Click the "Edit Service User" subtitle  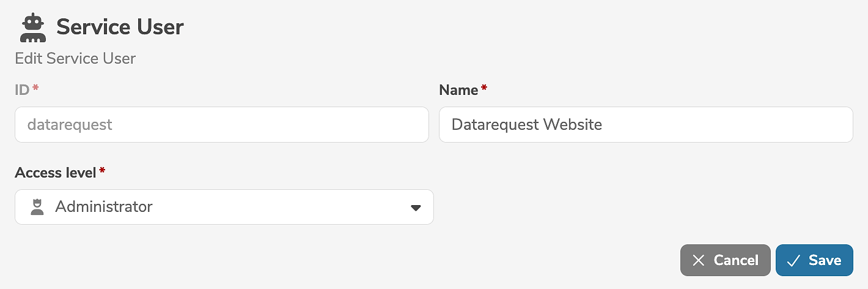pos(75,59)
